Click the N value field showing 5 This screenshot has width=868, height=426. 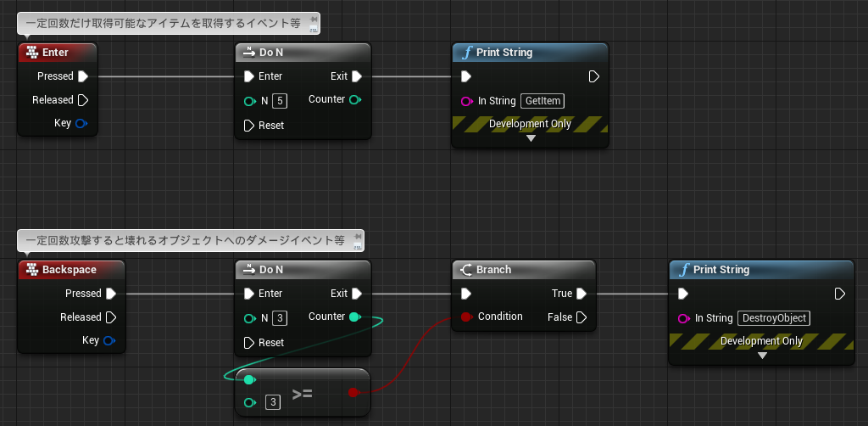coord(280,101)
